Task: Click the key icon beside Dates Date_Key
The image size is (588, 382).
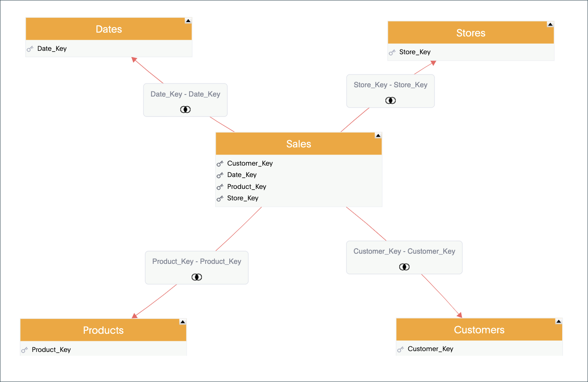Action: 30,49
